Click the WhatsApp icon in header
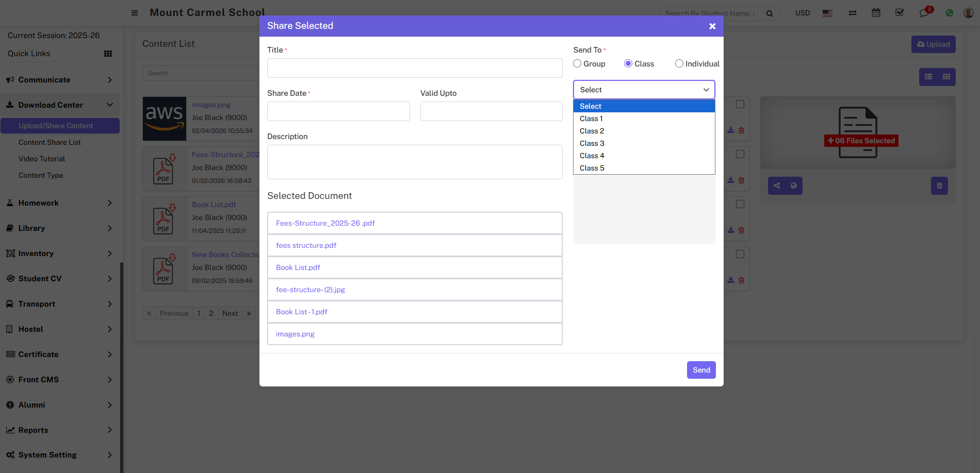Viewport: 980px width, 473px height. click(x=949, y=13)
